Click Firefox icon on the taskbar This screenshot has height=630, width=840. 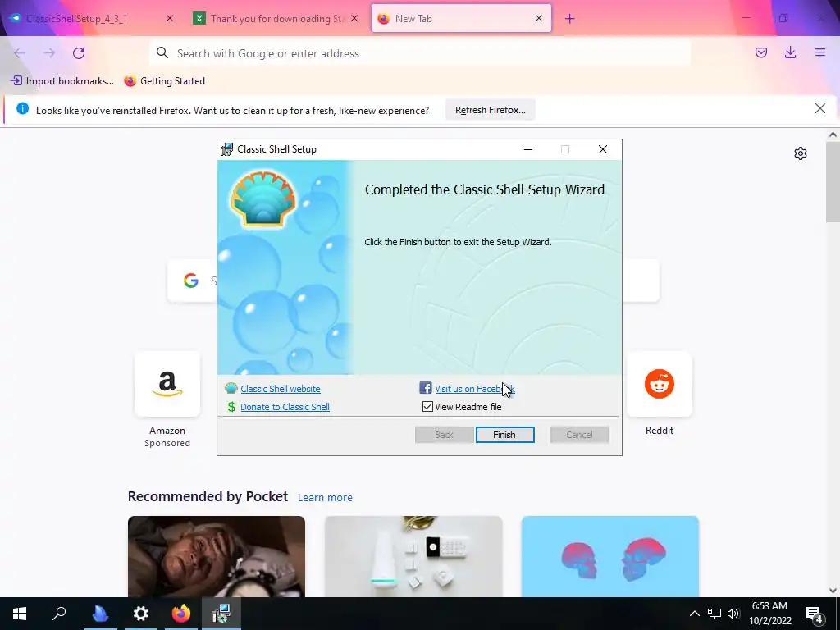[181, 614]
